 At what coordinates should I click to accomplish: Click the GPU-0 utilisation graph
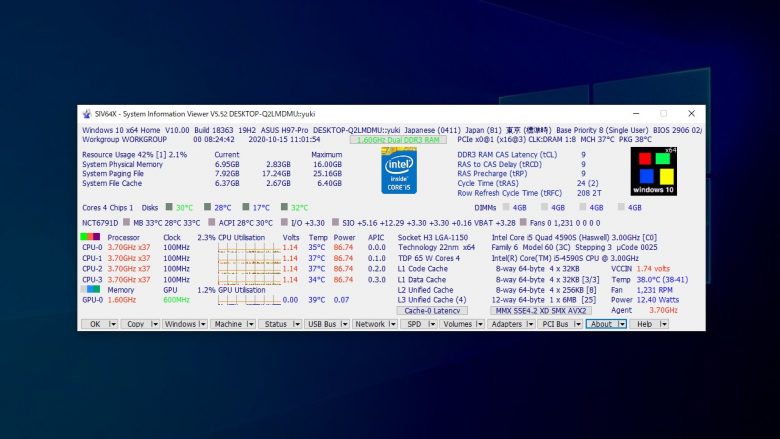[x=249, y=300]
